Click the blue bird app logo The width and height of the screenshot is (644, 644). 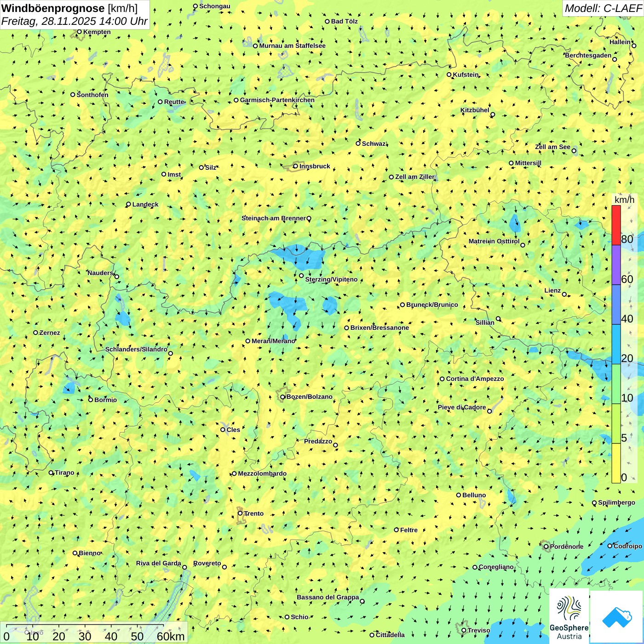coord(617,617)
